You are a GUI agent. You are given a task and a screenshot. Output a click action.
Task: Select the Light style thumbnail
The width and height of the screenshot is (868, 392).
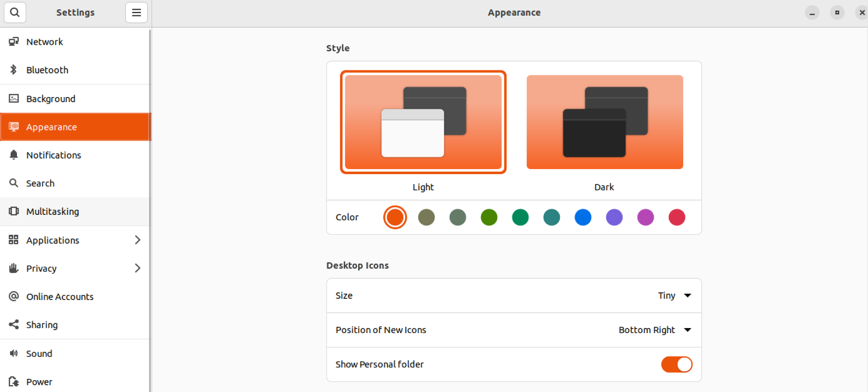[423, 122]
